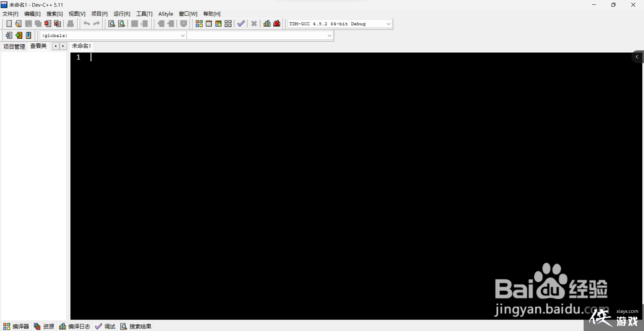Click the Print toolbar icon

click(x=70, y=23)
